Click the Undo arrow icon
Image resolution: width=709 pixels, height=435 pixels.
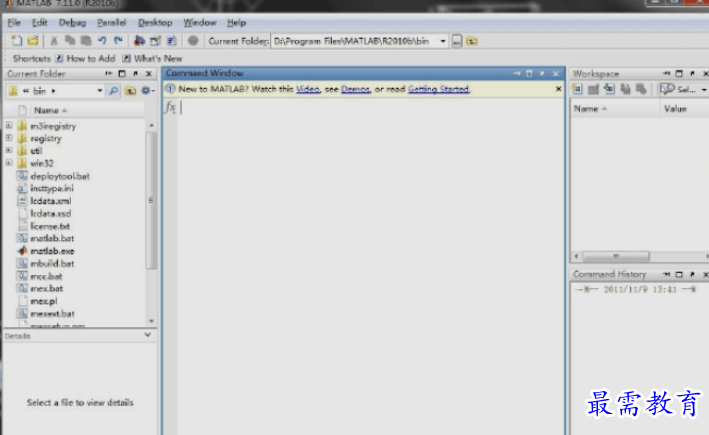(102, 41)
